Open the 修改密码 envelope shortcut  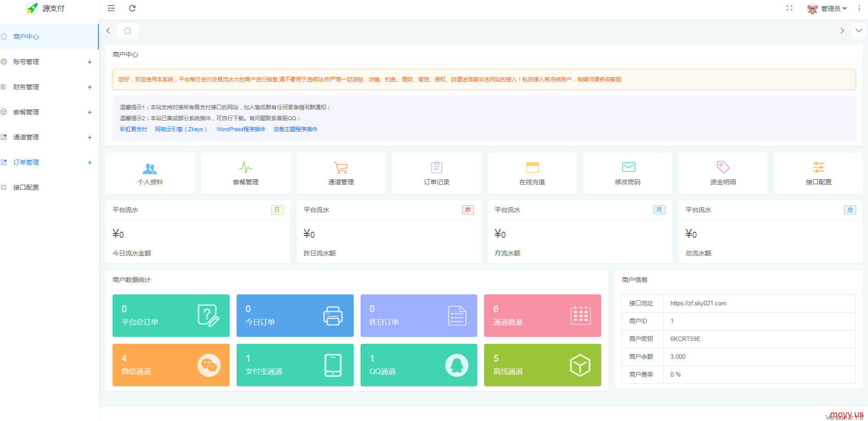point(628,173)
